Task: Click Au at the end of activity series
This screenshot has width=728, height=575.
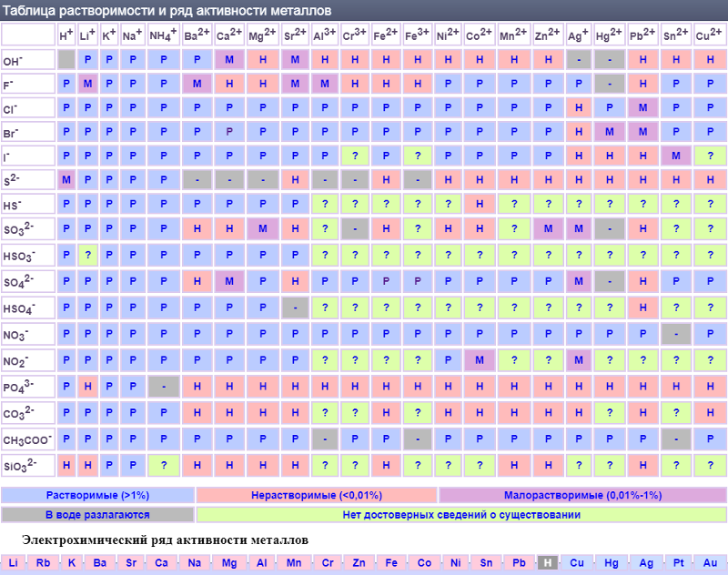Action: point(711,563)
